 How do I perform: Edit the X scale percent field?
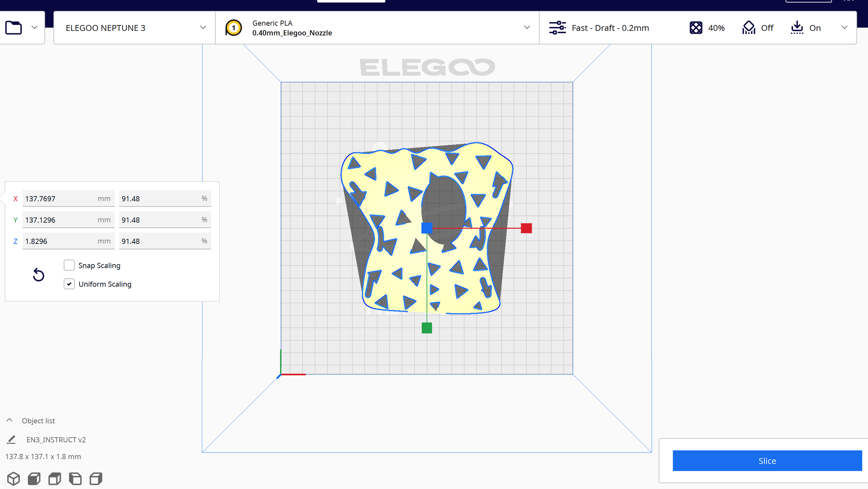pos(165,199)
